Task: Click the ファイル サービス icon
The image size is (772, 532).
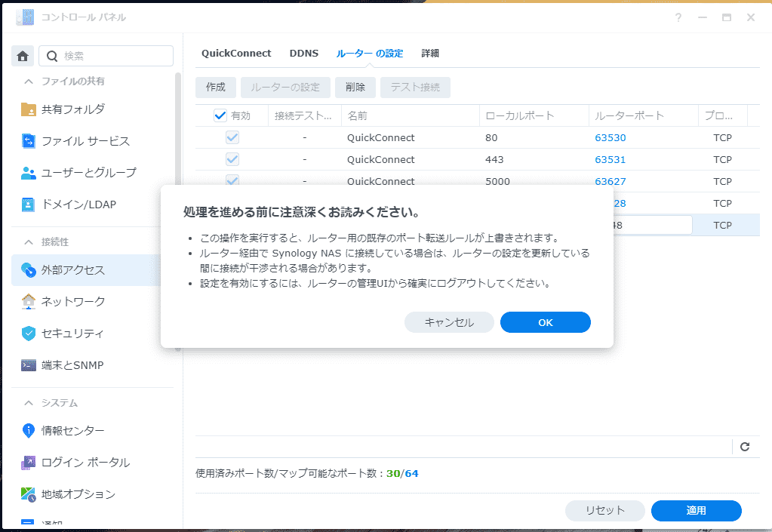Action: coord(29,141)
